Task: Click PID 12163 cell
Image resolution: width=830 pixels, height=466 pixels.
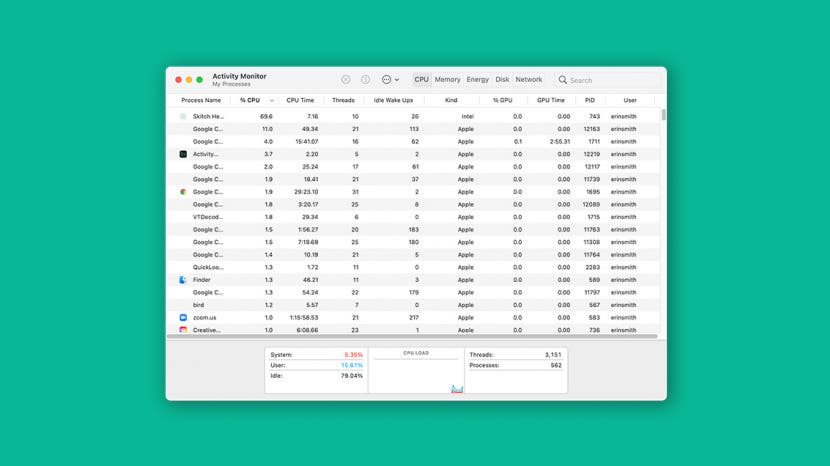Action: point(592,129)
